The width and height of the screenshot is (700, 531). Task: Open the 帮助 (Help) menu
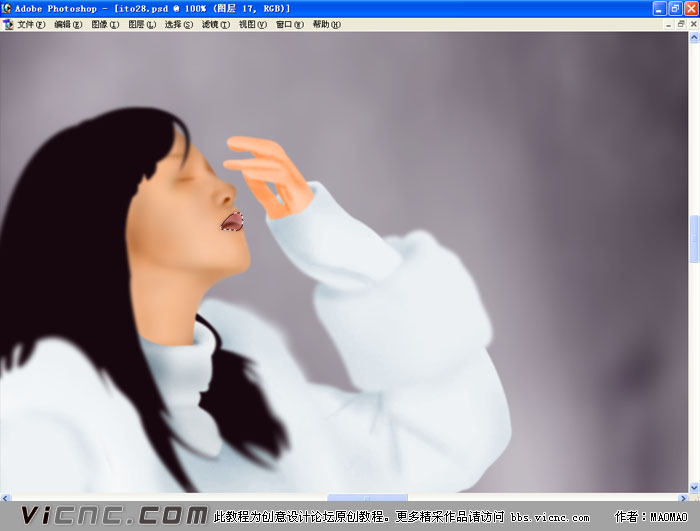326,25
